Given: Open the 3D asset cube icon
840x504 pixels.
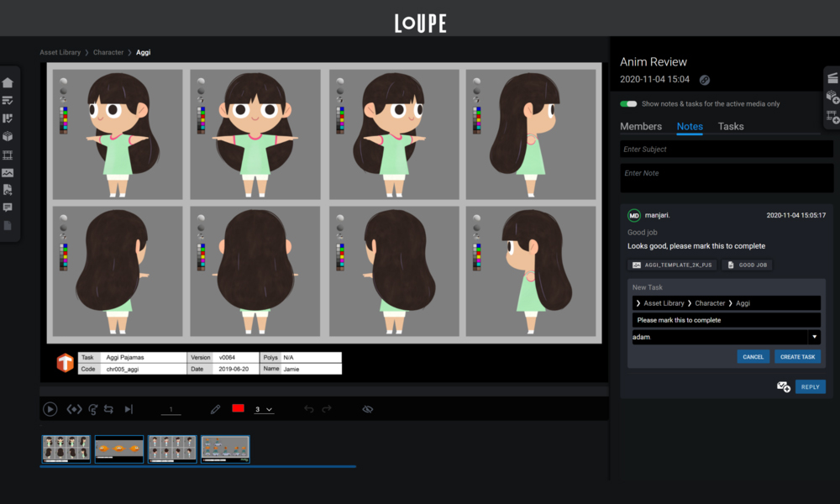Looking at the screenshot, I should coord(8,136).
